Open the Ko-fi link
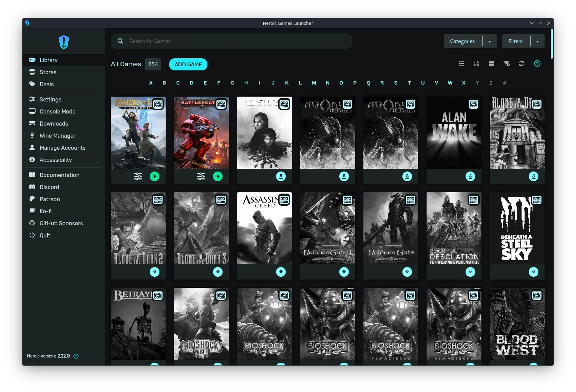This screenshot has width=576, height=392. 64,211
